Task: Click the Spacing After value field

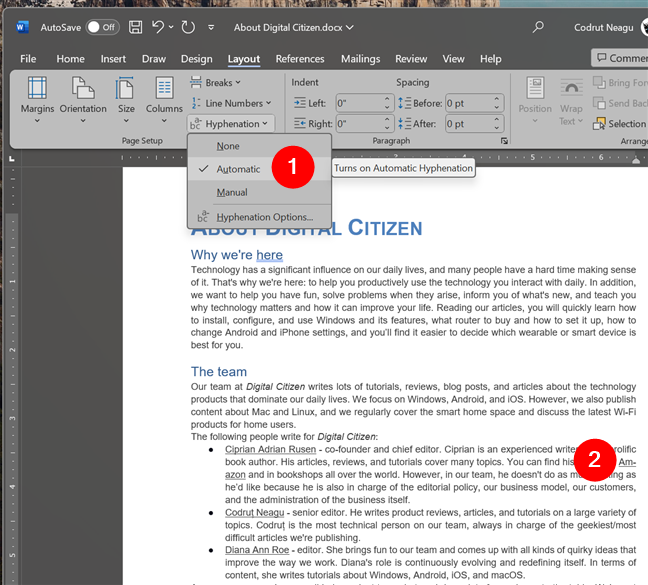Action: (x=469, y=124)
